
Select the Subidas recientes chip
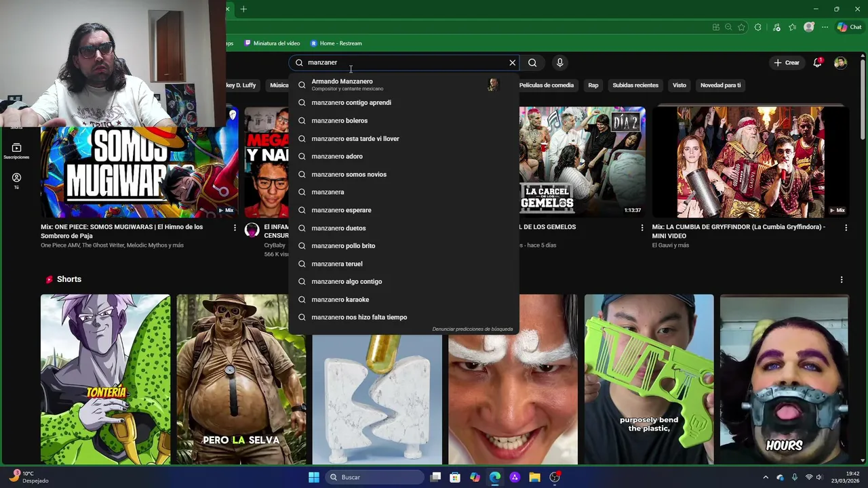[635, 85]
